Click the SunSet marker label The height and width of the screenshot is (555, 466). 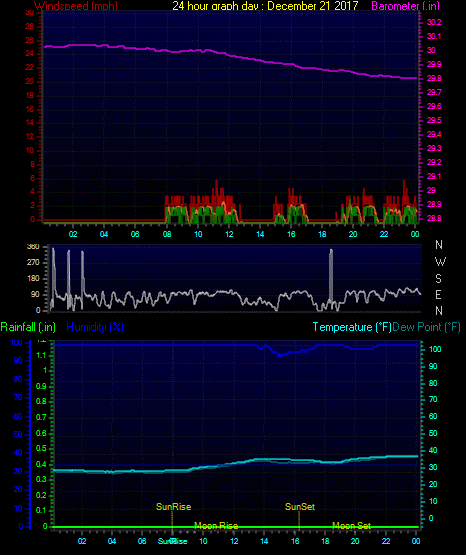click(300, 507)
